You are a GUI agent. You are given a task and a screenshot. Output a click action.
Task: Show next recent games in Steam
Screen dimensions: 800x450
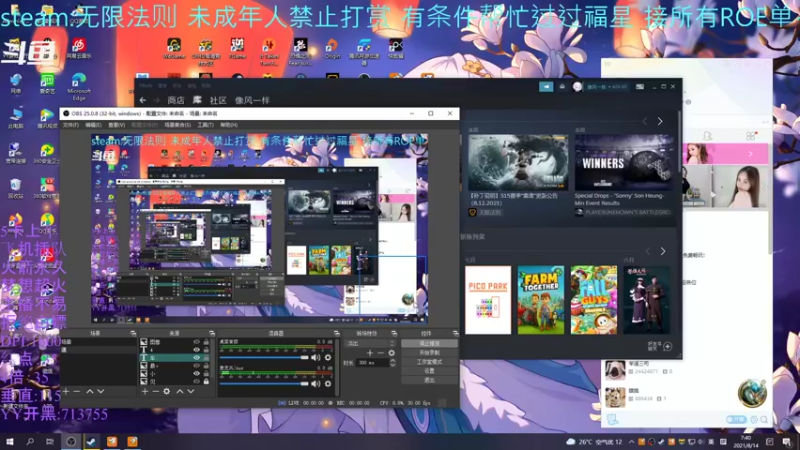point(663,251)
